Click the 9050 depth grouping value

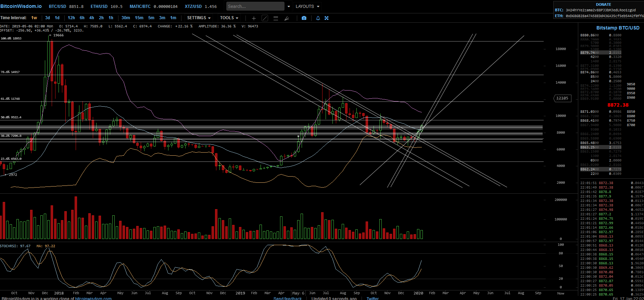(631, 84)
